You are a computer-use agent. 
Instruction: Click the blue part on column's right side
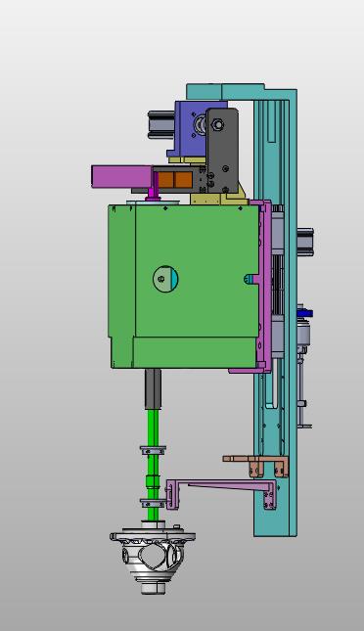point(305,313)
